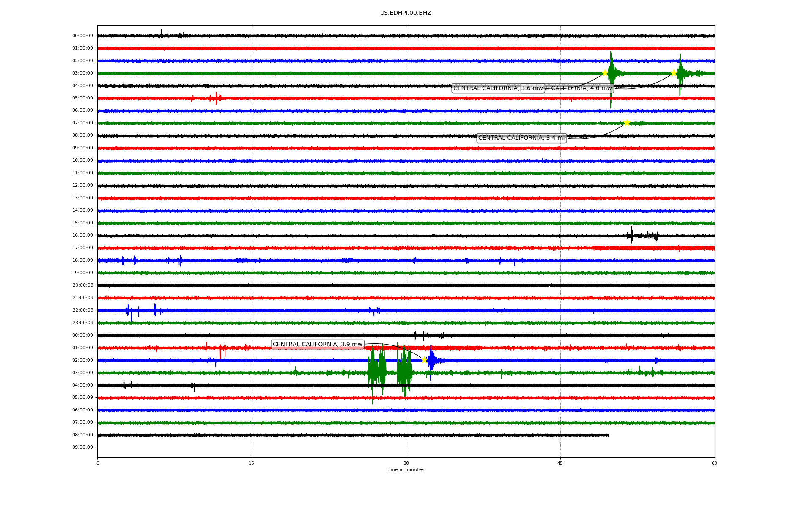Select the CENTRAL CALIFORNIA, 3.4 ml annotation label
The image size is (812, 508).
pyautogui.click(x=521, y=138)
